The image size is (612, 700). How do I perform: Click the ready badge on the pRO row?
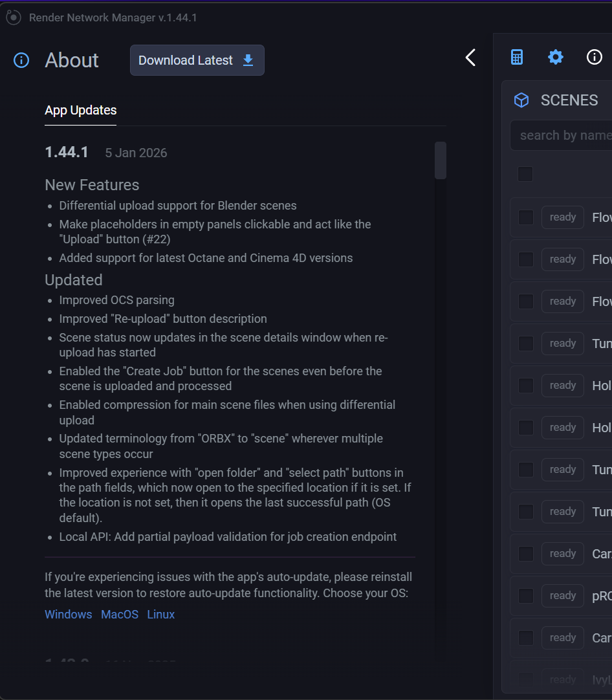(x=562, y=596)
